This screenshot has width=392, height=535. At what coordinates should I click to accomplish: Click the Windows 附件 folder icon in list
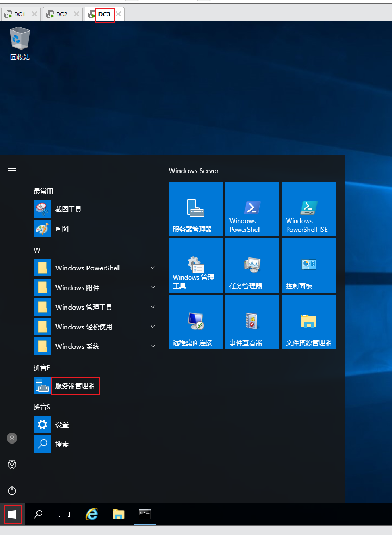pyautogui.click(x=42, y=287)
